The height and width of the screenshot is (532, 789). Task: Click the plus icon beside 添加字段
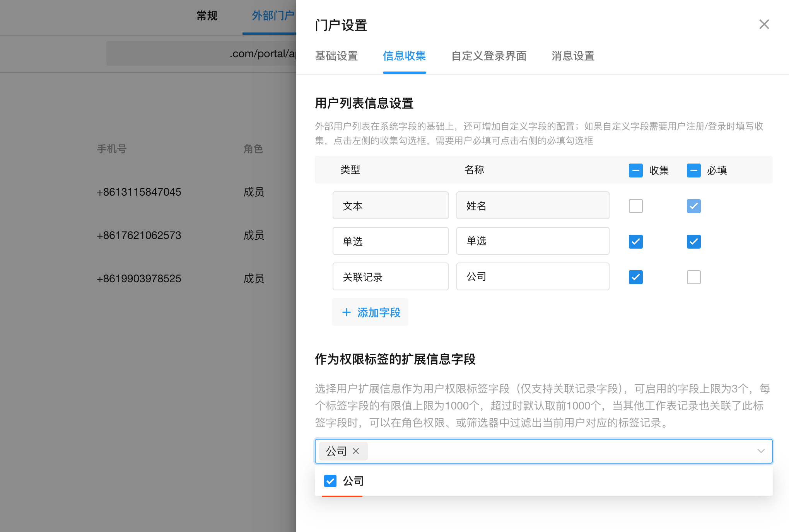(347, 312)
